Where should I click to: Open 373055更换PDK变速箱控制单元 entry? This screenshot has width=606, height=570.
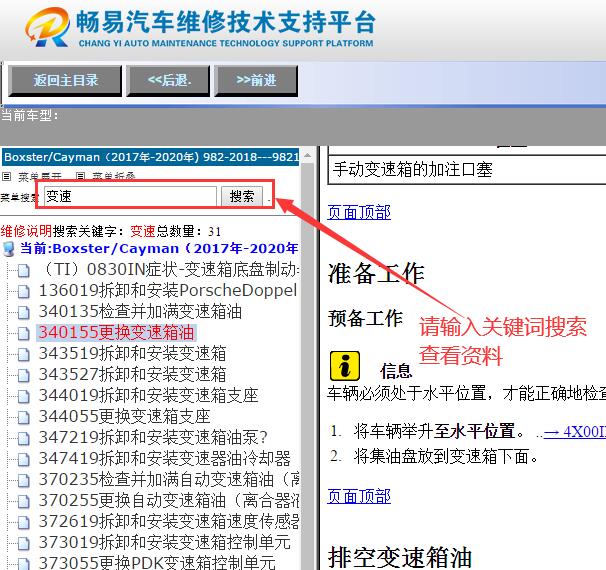pyautogui.click(x=157, y=562)
